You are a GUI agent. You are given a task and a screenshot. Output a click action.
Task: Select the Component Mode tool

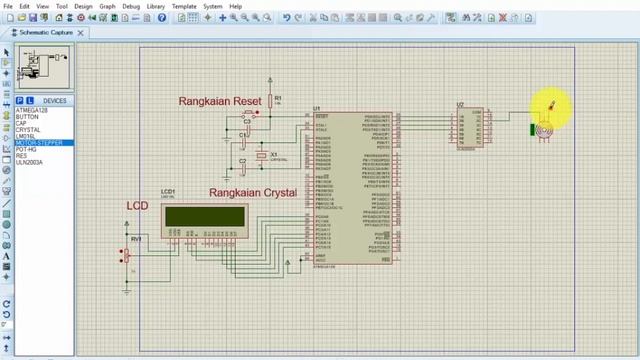(x=6, y=62)
